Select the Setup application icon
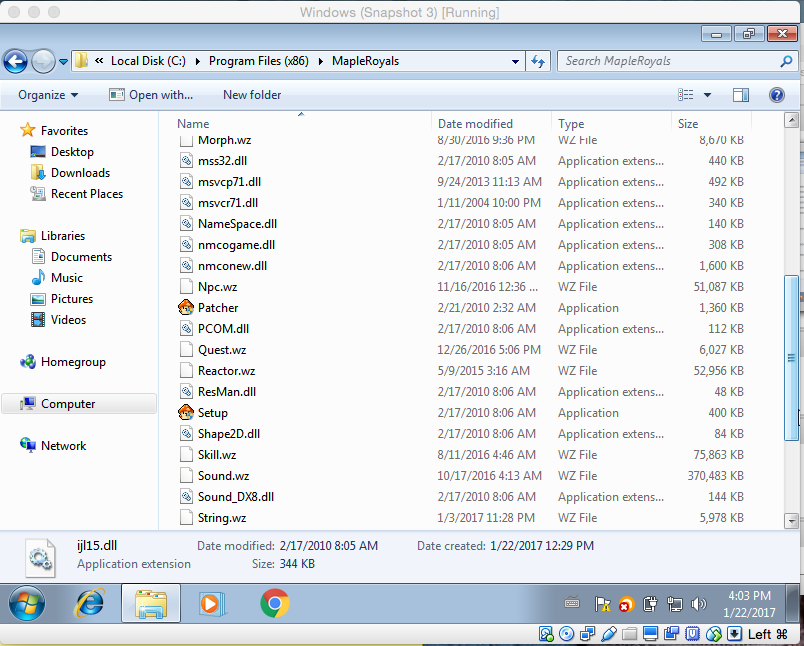This screenshot has width=804, height=646. (x=186, y=413)
